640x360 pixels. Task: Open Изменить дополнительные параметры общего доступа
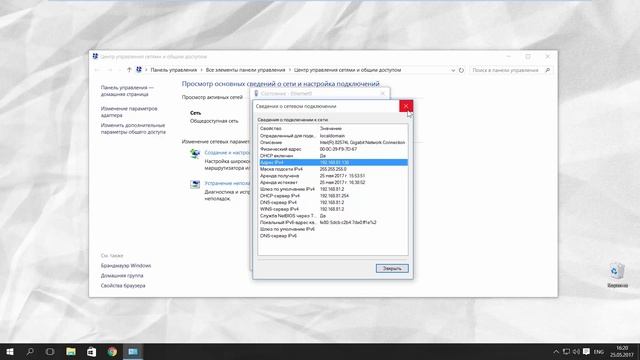tap(133, 129)
